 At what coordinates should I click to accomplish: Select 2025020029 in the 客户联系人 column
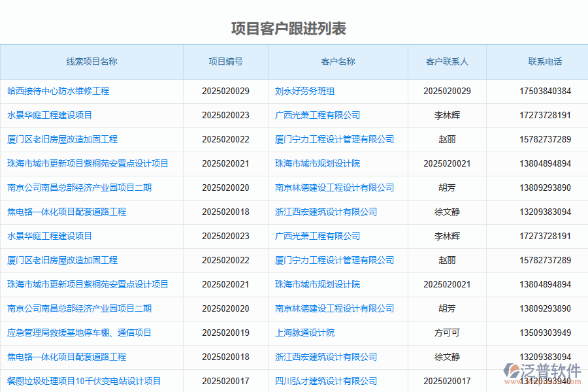click(x=447, y=91)
